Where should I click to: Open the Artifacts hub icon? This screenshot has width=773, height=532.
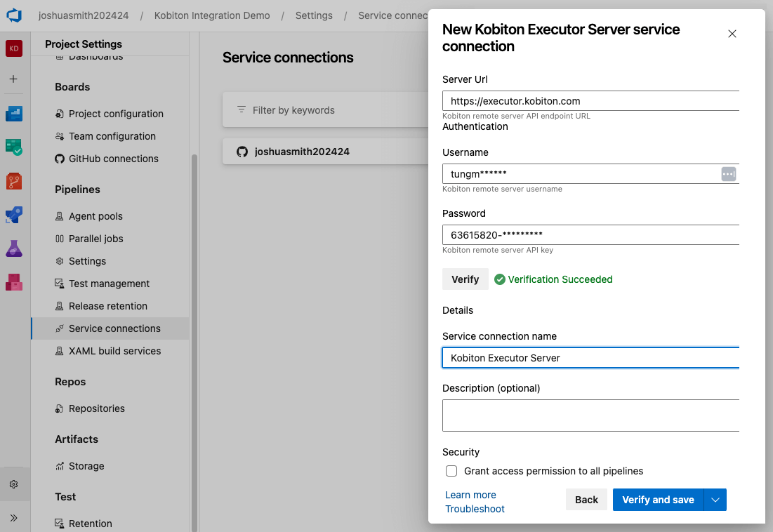point(14,282)
